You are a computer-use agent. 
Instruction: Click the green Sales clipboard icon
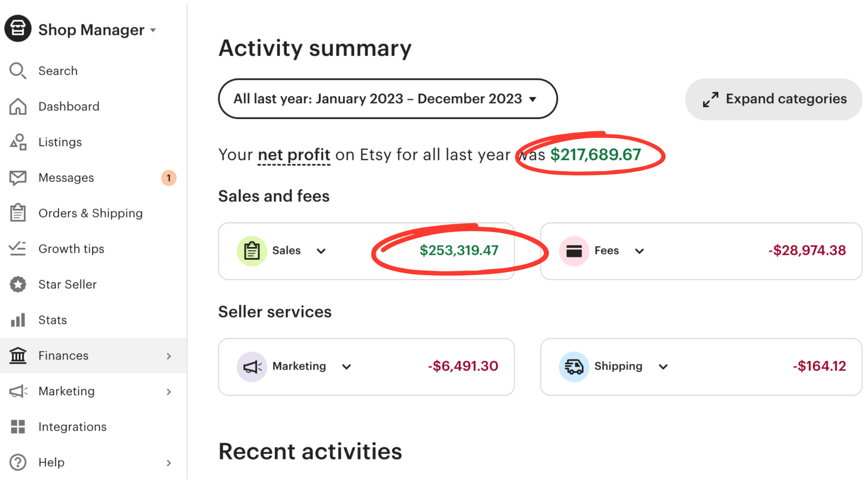coord(252,251)
